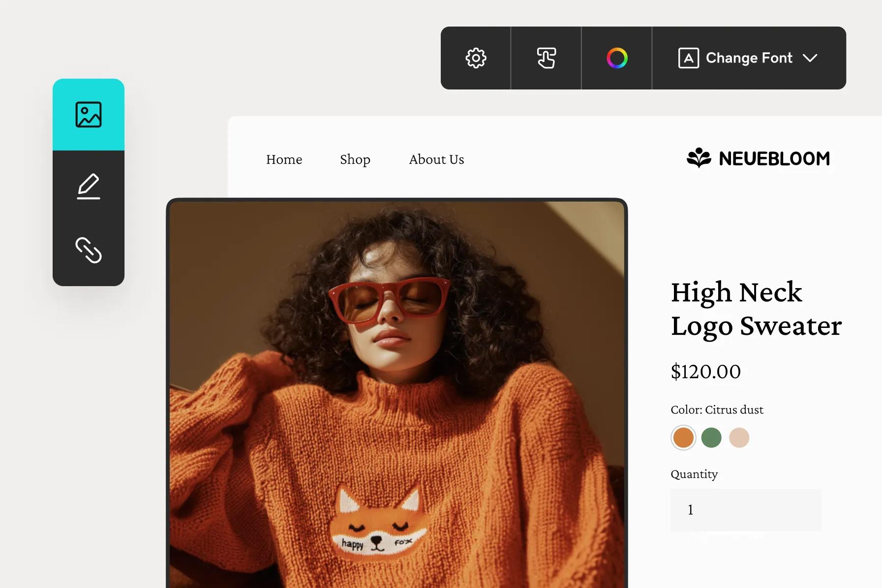
Task: Expand the chevron next to Change Font
Action: pos(812,58)
